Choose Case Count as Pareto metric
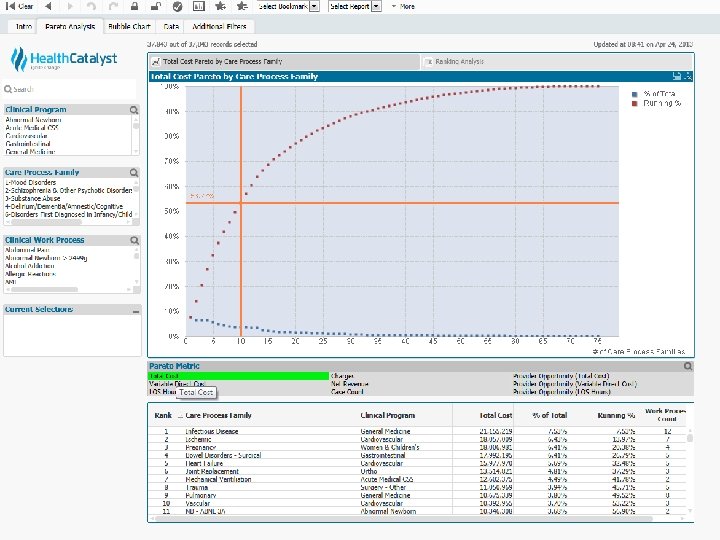This screenshot has width=720, height=540. (x=420, y=392)
